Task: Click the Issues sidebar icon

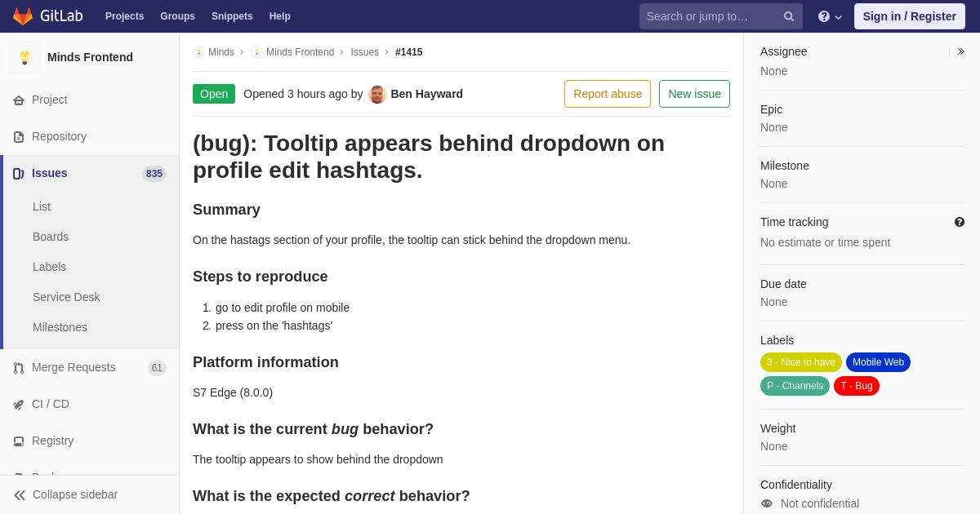Action: pyautogui.click(x=19, y=174)
